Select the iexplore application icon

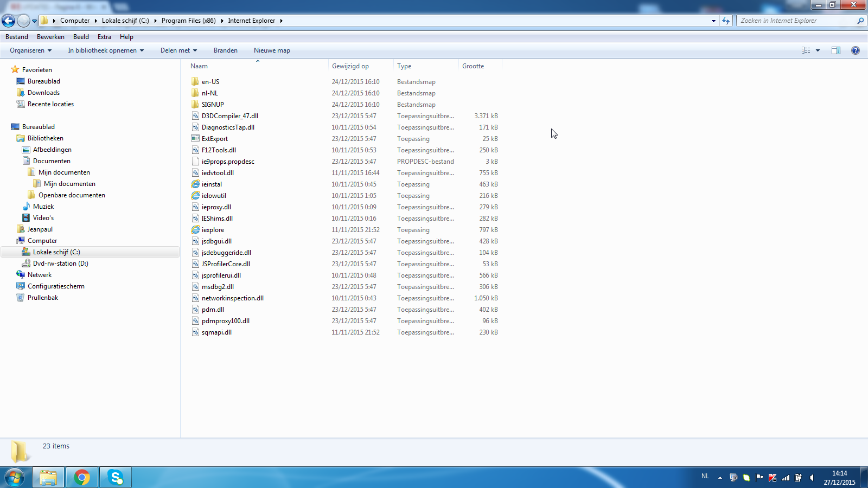point(195,230)
